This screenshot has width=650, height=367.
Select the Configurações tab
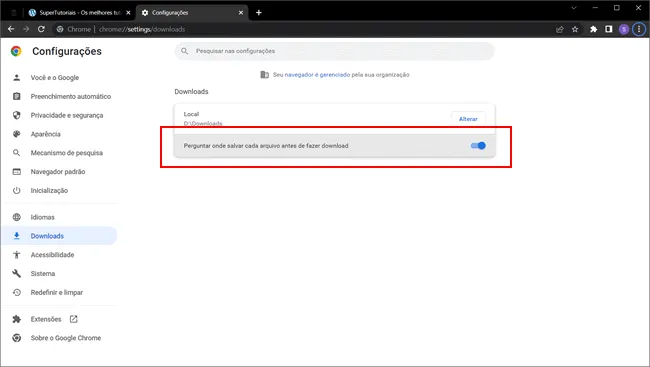click(193, 12)
